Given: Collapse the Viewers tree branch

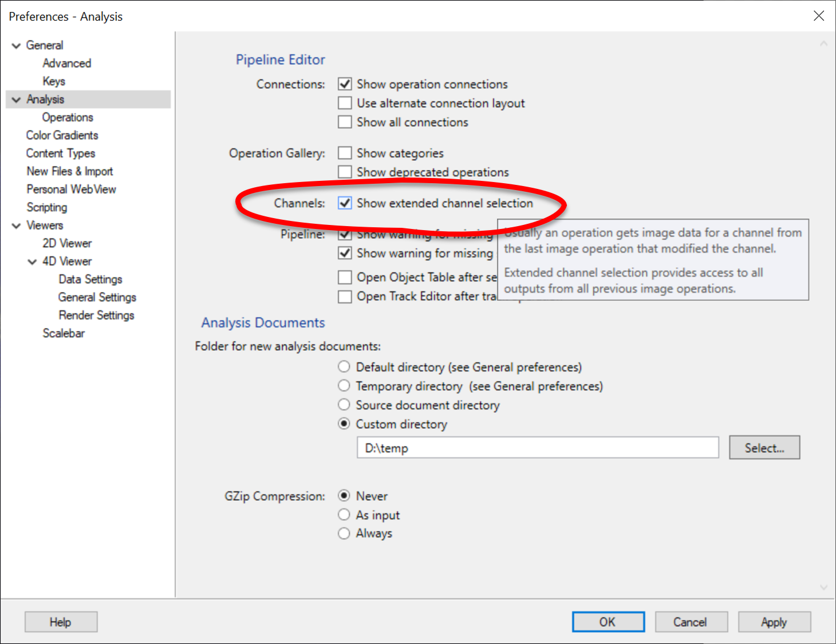Looking at the screenshot, I should (15, 225).
